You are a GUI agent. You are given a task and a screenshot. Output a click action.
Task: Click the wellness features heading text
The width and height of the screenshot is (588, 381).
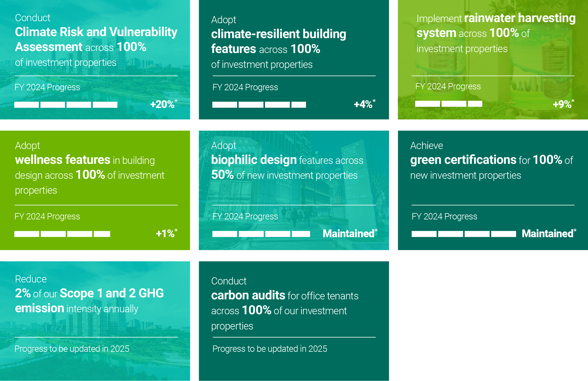[x=63, y=160]
